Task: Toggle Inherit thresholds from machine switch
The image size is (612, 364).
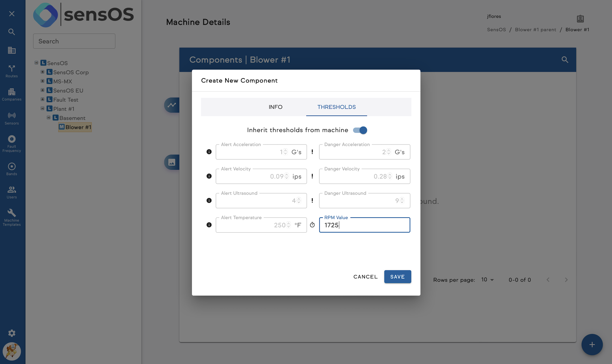Action: [x=360, y=130]
